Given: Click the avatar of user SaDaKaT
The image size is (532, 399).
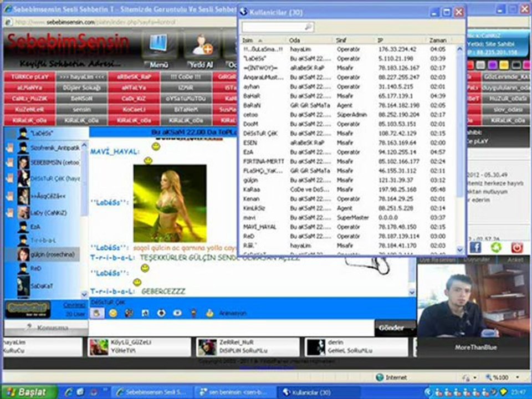Looking at the screenshot, I should click(x=23, y=286).
